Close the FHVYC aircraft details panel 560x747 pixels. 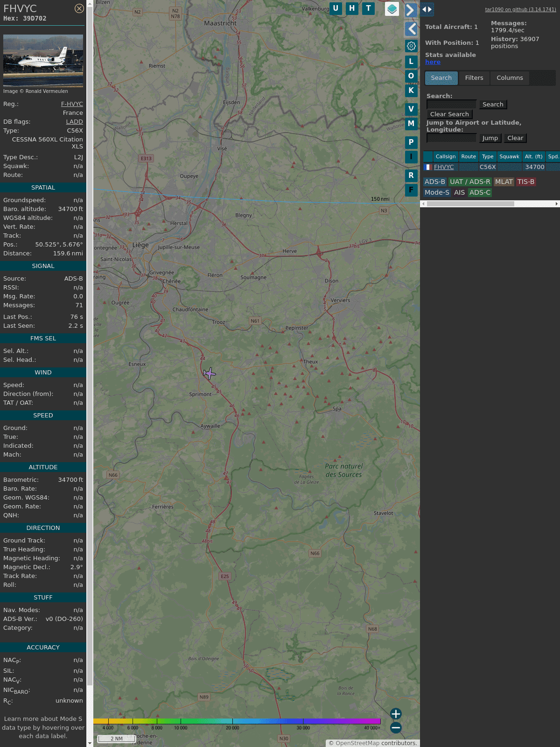tap(79, 8)
